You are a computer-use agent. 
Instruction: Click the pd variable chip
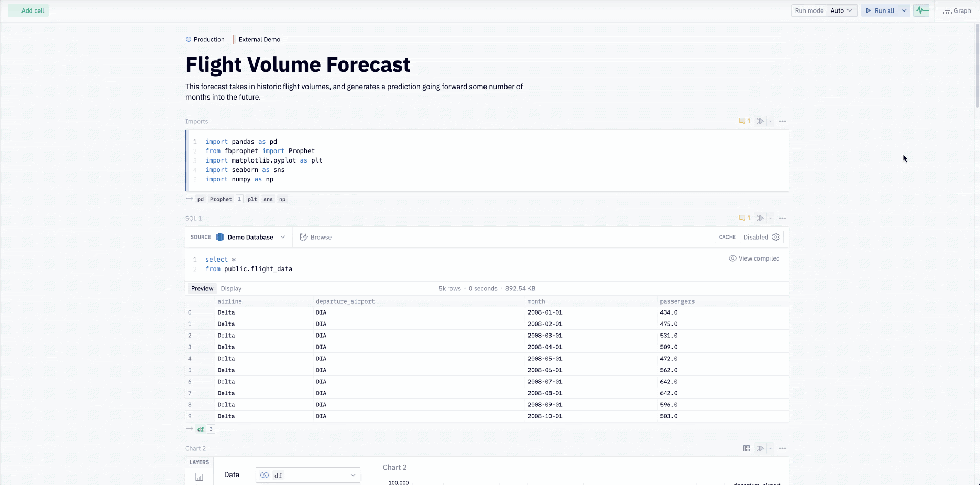(201, 199)
